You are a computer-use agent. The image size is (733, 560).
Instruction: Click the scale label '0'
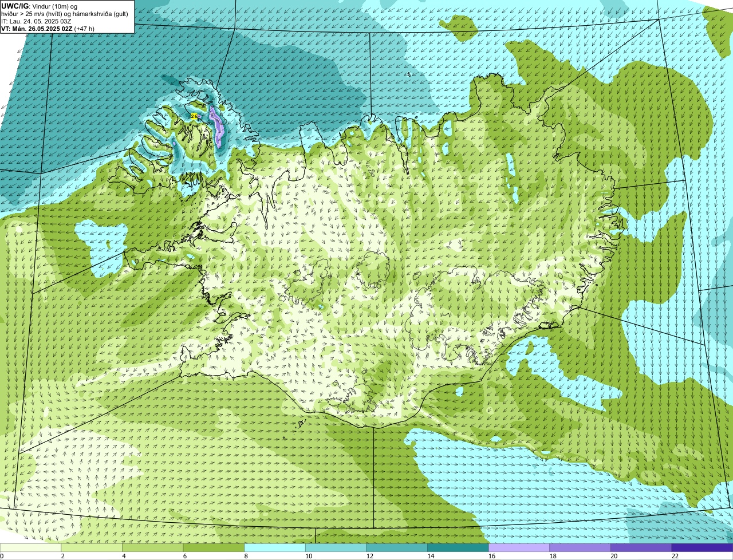2,556
